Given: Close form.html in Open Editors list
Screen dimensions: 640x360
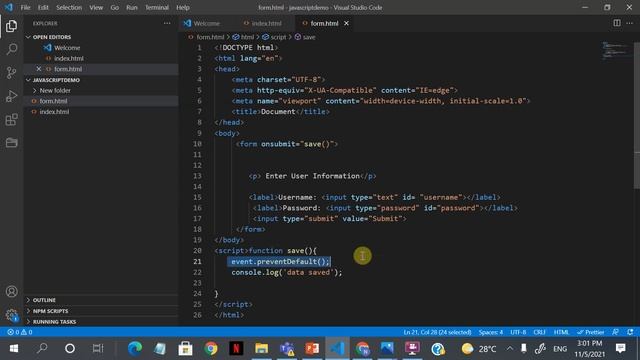Looking at the screenshot, I should click(x=38, y=69).
